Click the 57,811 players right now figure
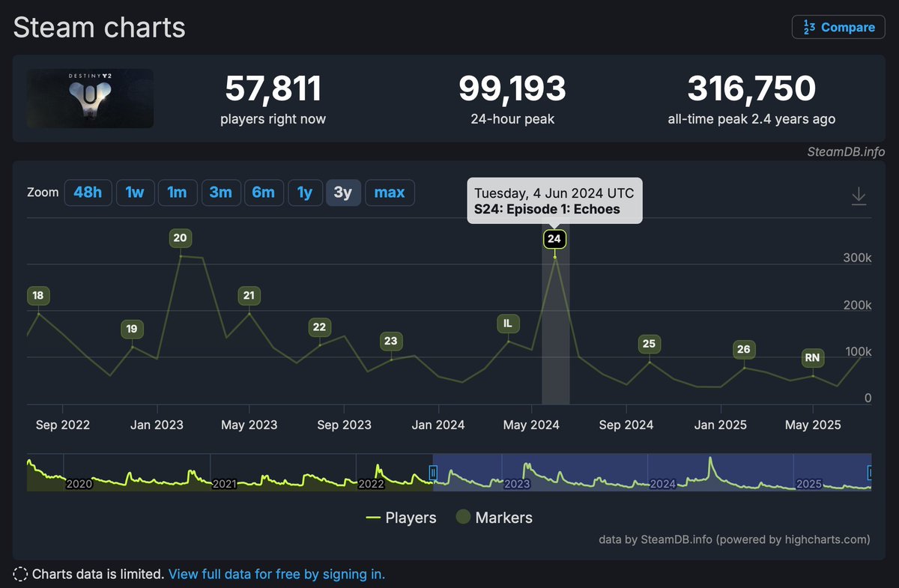This screenshot has width=899, height=588. tap(273, 89)
